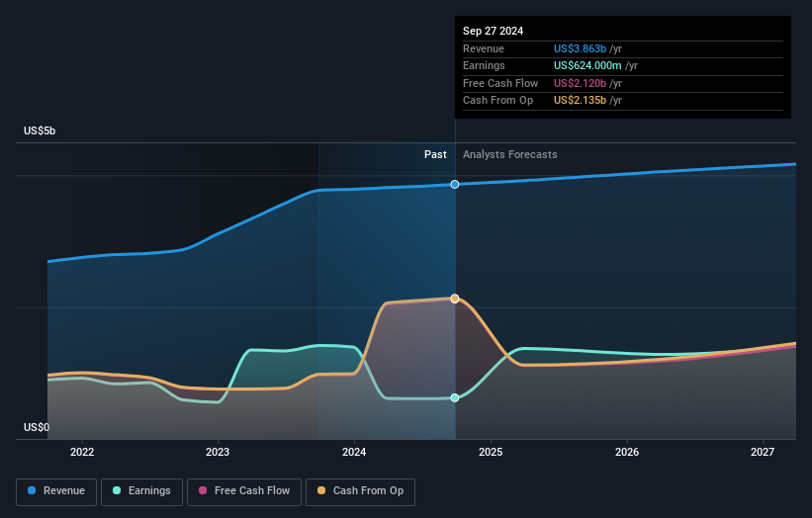Screen dimensions: 812x518
Task: Click the US$2.135b cash from op value
Action: tap(580, 101)
